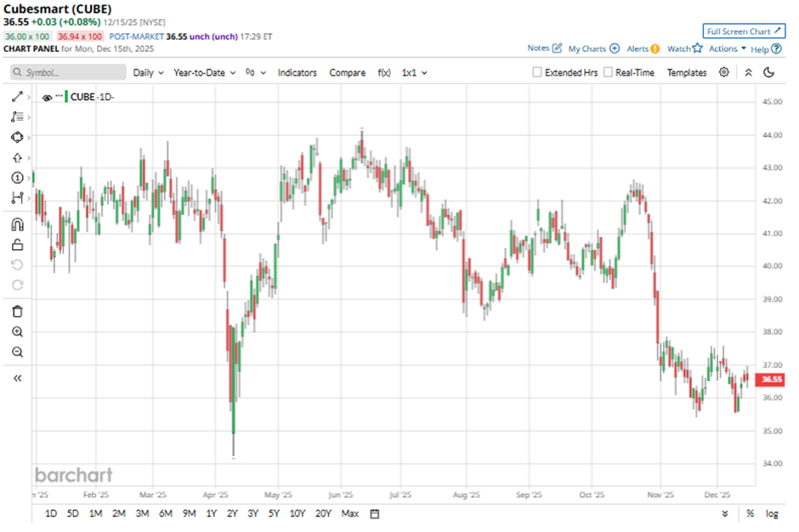Viewport: 799px width, 532px height.
Task: Collapse the chart header with up chevrons
Action: tap(748, 72)
